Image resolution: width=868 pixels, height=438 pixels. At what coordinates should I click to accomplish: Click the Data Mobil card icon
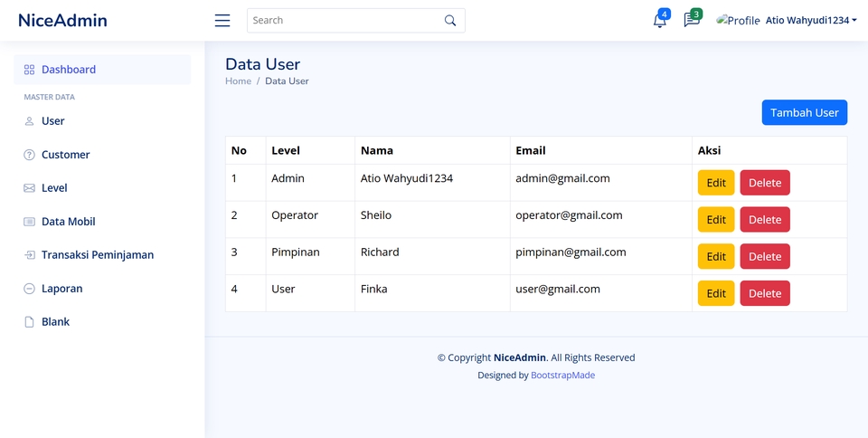click(x=29, y=222)
